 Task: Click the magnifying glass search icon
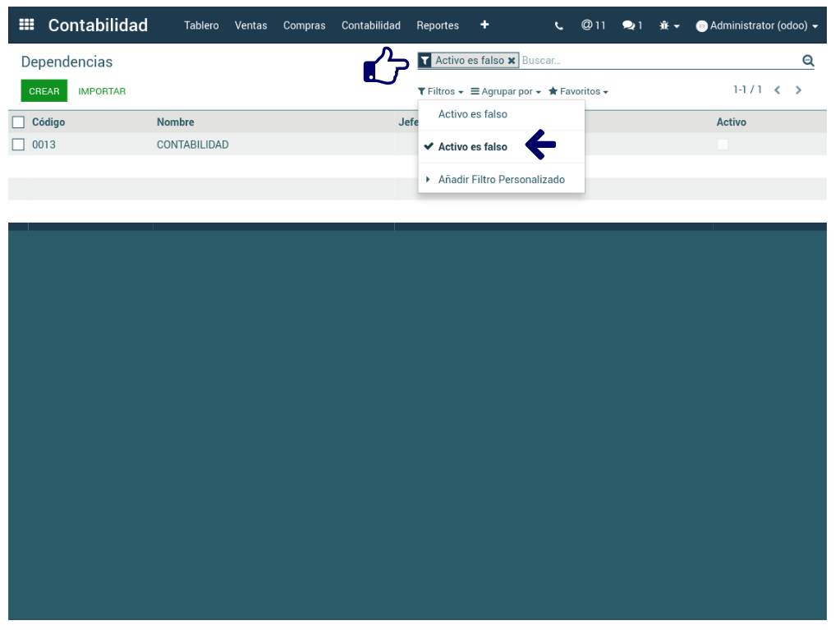(808, 60)
